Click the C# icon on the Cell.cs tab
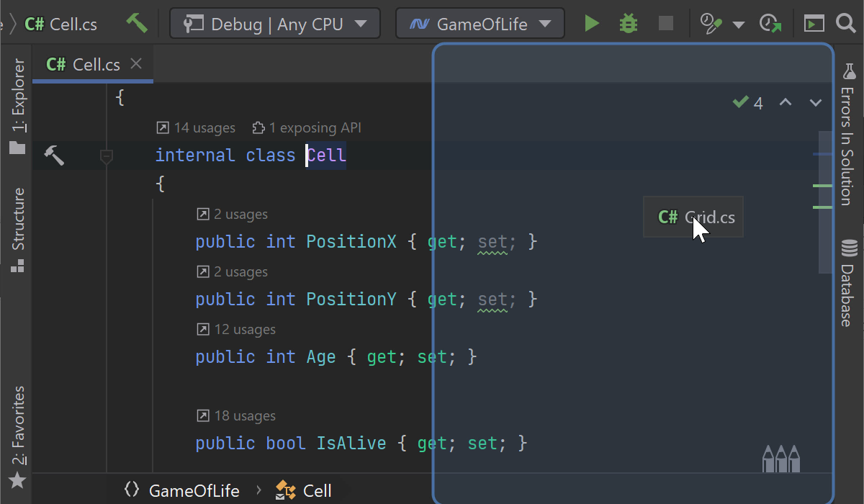The height and width of the screenshot is (504, 864). tap(55, 64)
